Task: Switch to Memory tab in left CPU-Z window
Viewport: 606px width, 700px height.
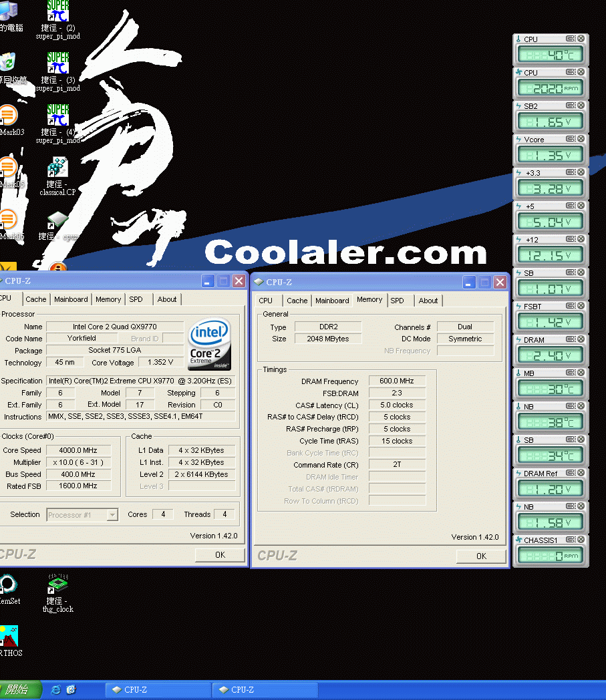Action: coord(108,299)
